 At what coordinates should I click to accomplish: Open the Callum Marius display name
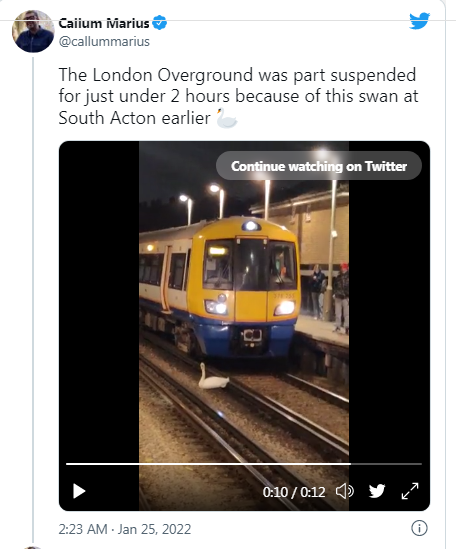[104, 23]
